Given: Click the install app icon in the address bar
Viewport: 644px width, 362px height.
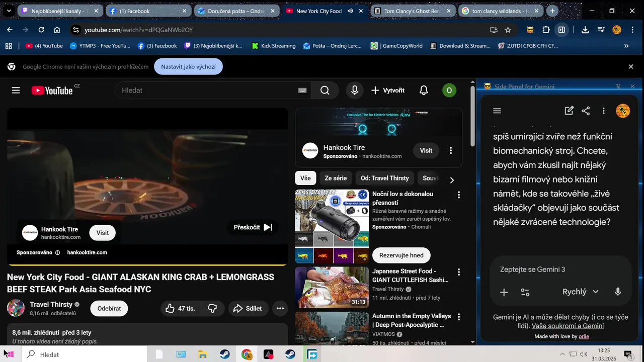Looking at the screenshot, I should coord(494,30).
